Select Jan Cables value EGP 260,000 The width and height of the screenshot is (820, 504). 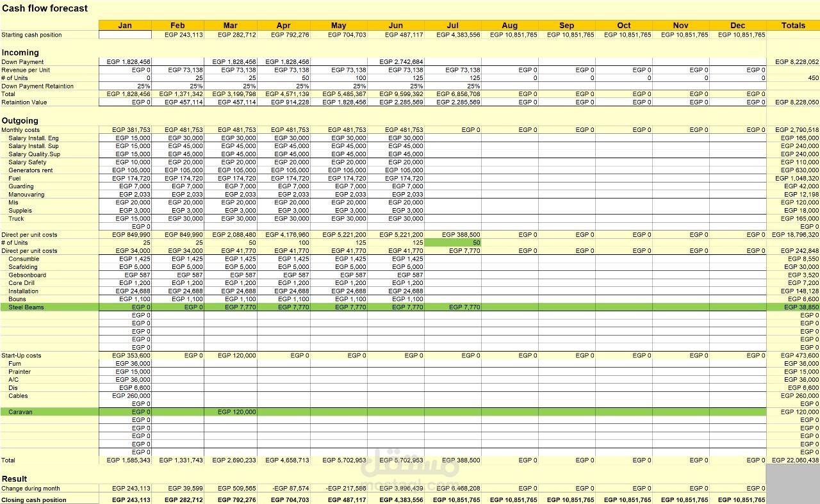tap(125, 396)
